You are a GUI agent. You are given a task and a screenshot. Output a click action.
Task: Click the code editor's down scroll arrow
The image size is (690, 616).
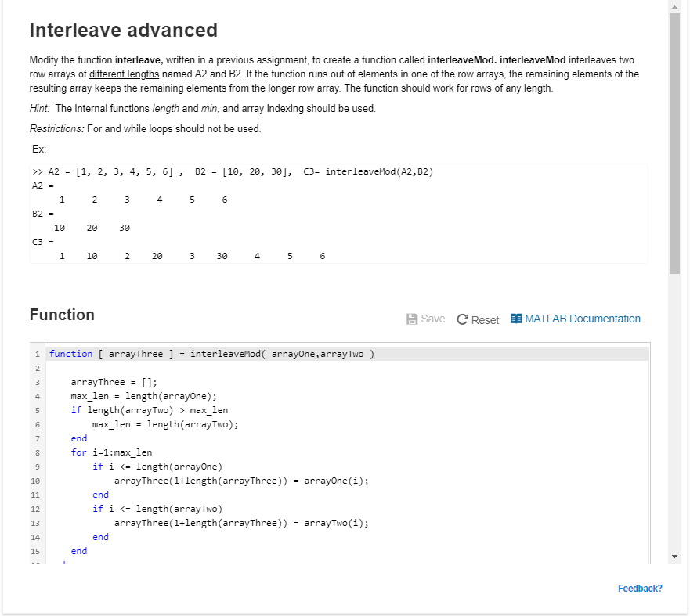pos(675,557)
